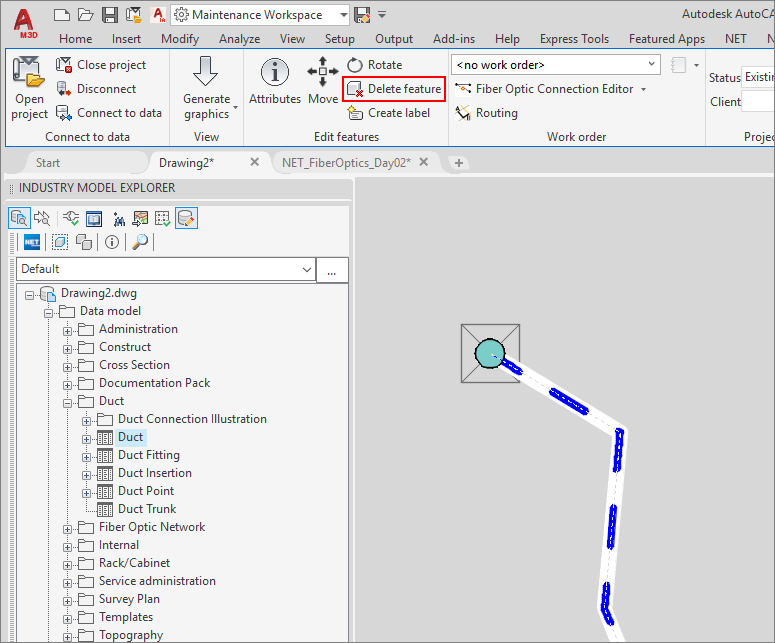Select the teal manhole circle in drawing
The image size is (775, 643).
pos(489,353)
